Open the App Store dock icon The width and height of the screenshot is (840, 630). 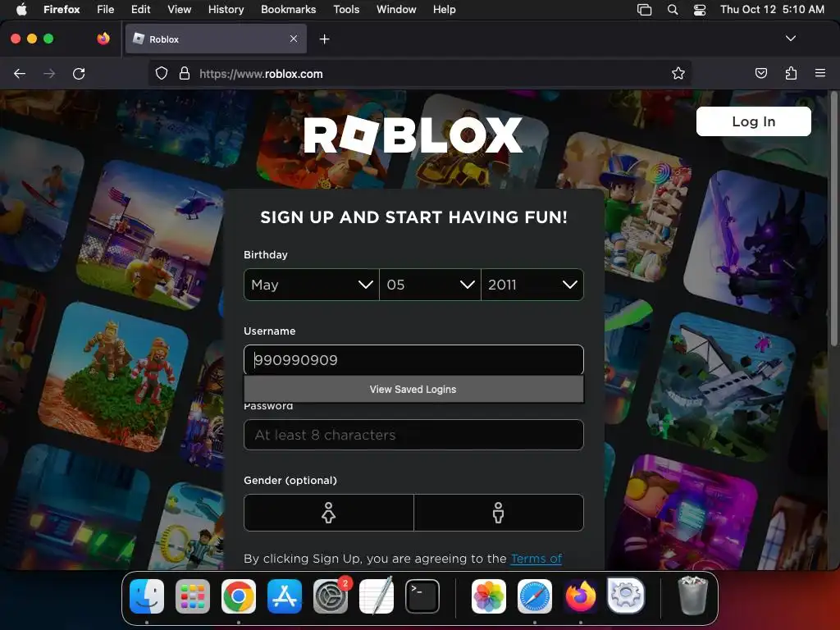click(285, 596)
